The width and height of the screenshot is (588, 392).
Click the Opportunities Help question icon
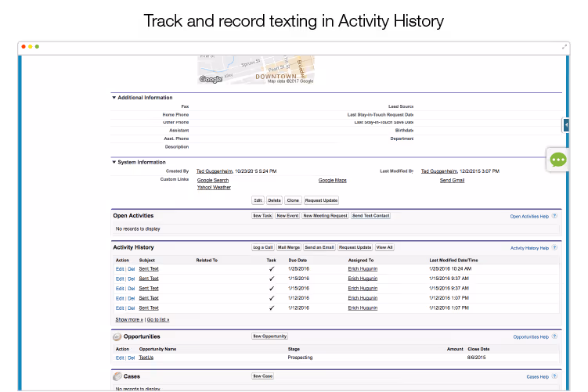point(554,336)
